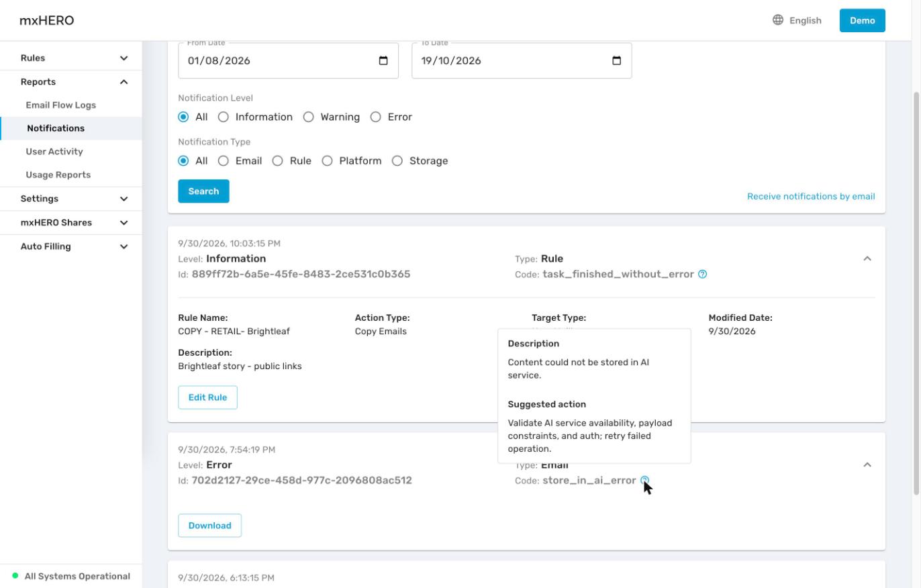Viewport: 921px width, 588px height.
Task: Collapse the Reports sidebar section
Action: (71, 82)
